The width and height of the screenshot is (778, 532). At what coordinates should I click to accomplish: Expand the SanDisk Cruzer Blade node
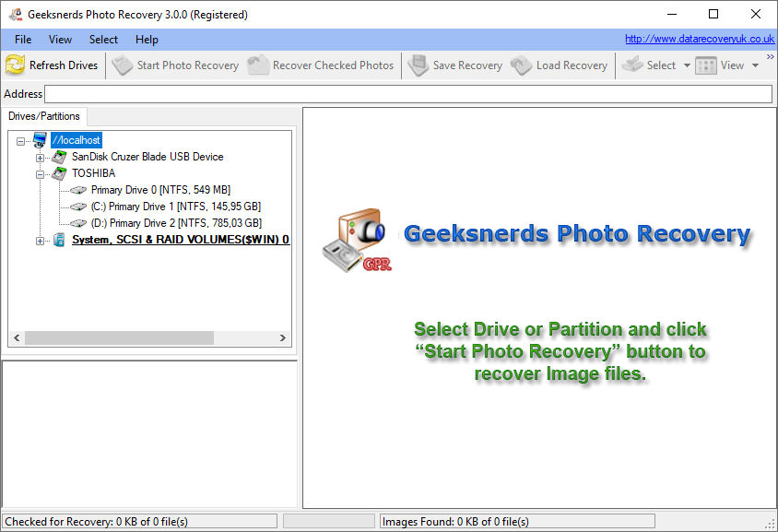41,158
